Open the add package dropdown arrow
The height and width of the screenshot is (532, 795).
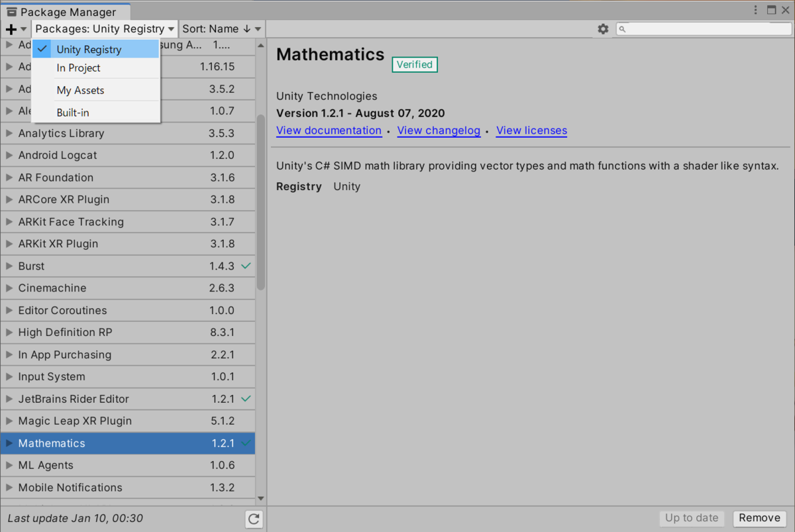pyautogui.click(x=24, y=29)
